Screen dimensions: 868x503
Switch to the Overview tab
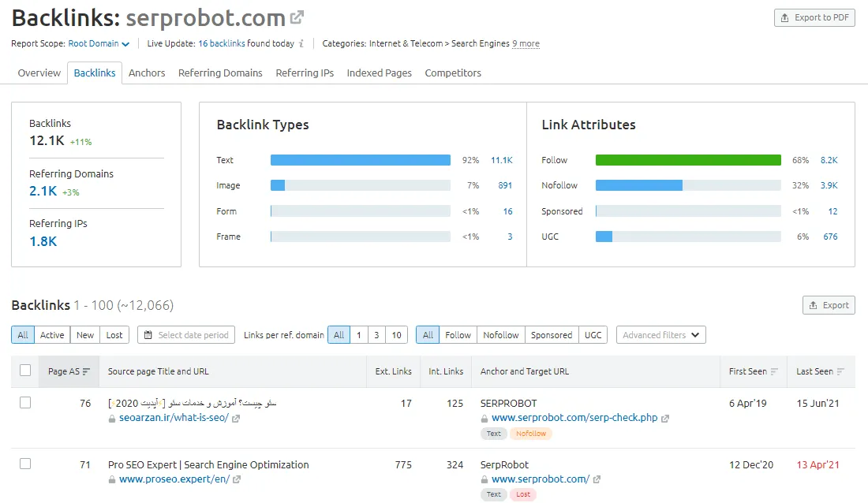coord(39,73)
